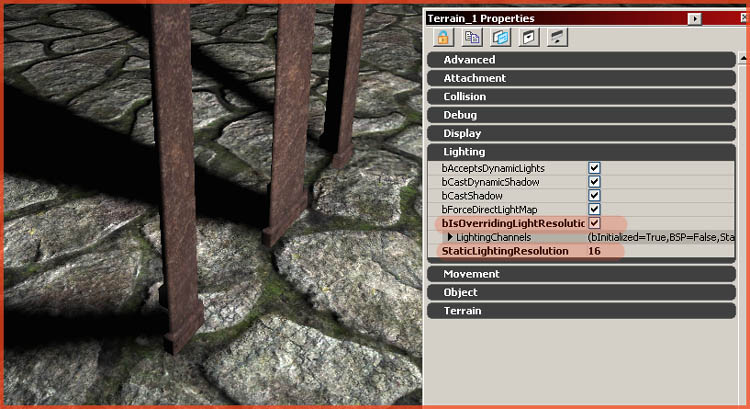Image resolution: width=750 pixels, height=409 pixels.
Task: Toggle bForceDirectLightMap checkbox
Action: [594, 210]
